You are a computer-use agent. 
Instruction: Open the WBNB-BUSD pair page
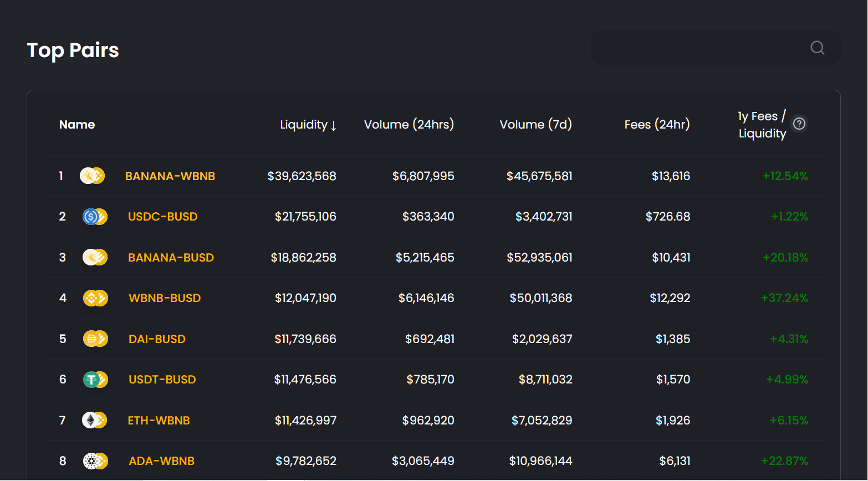165,298
